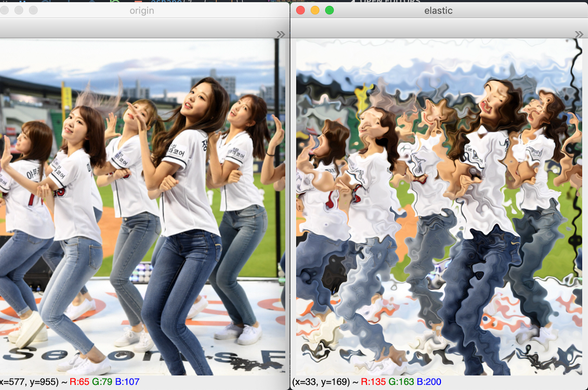Image resolution: width=588 pixels, height=390 pixels.
Task: Click the original photo in origin window
Action: 143,207
